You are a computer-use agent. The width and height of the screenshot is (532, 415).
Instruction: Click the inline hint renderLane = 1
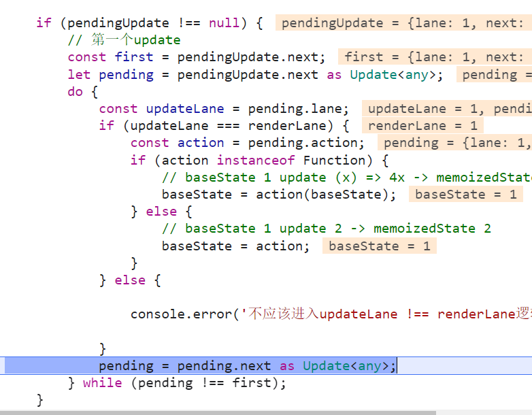pyautogui.click(x=422, y=126)
